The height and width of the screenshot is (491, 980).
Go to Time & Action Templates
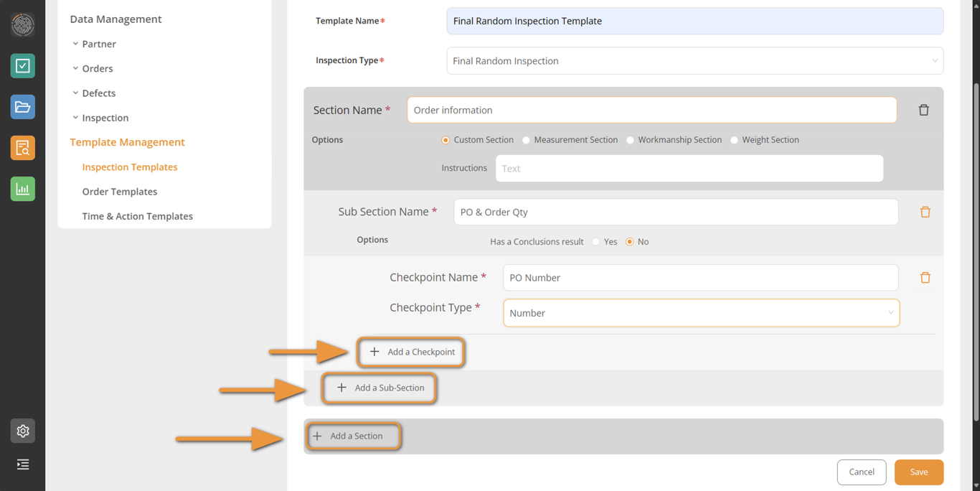137,216
